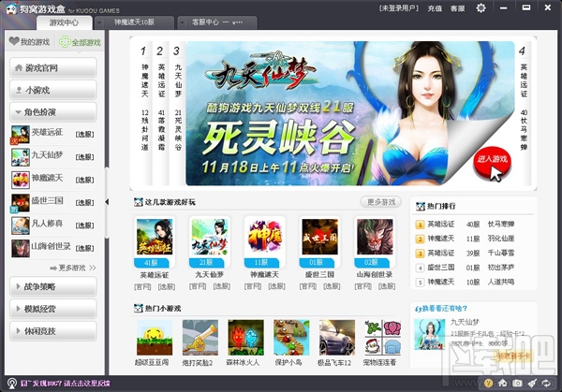Click [未登录用户] to log in
Screen dimensions: 562x392
pos(399,8)
